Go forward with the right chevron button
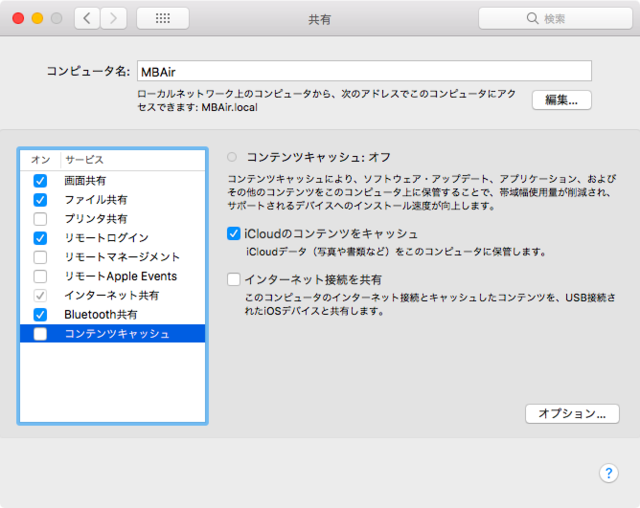This screenshot has height=508, width=640. pos(113,18)
